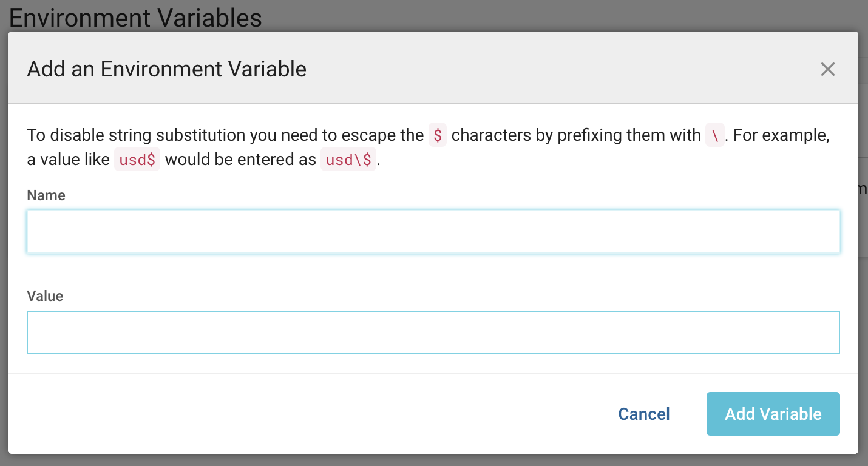868x466 pixels.
Task: Click into the Name input field
Action: click(x=433, y=232)
